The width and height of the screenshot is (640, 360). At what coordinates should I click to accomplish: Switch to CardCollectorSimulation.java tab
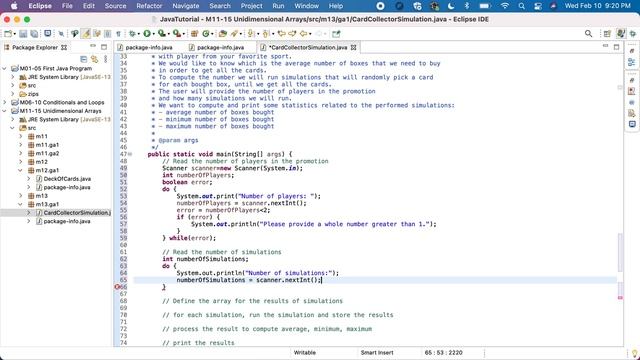(308, 47)
